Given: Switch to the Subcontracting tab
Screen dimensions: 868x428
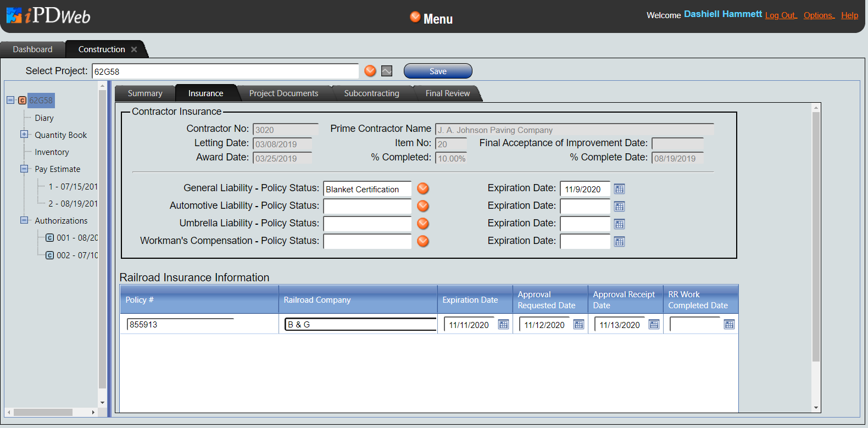Looking at the screenshot, I should click(371, 93).
